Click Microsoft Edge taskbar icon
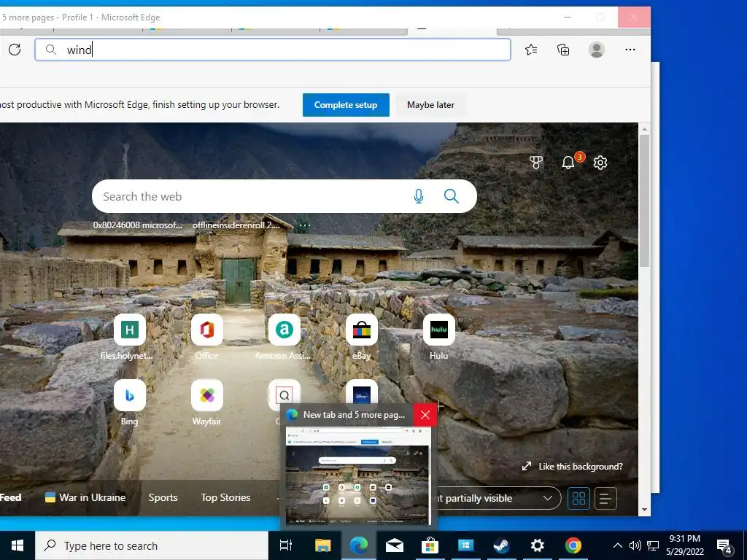Viewport: 747px width, 560px height. [x=359, y=545]
